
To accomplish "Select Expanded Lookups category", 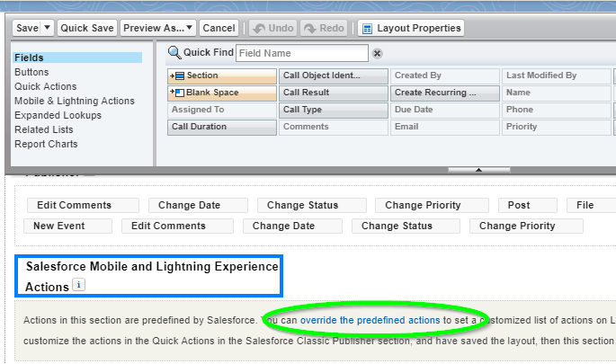I will [58, 115].
